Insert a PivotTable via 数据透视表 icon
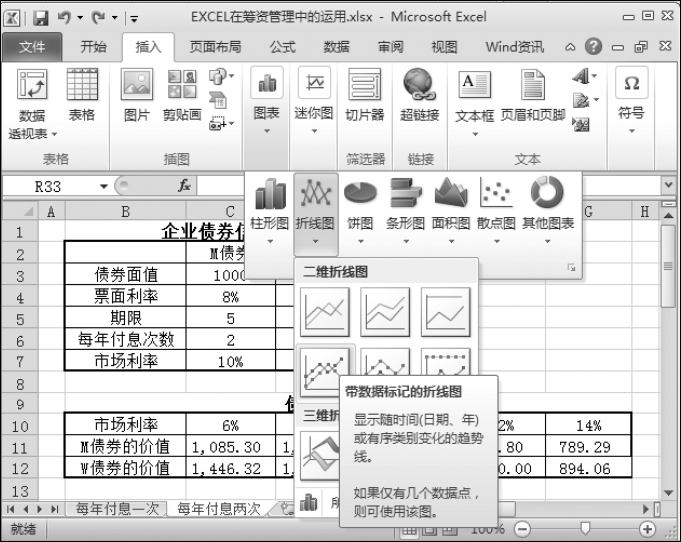 point(32,84)
